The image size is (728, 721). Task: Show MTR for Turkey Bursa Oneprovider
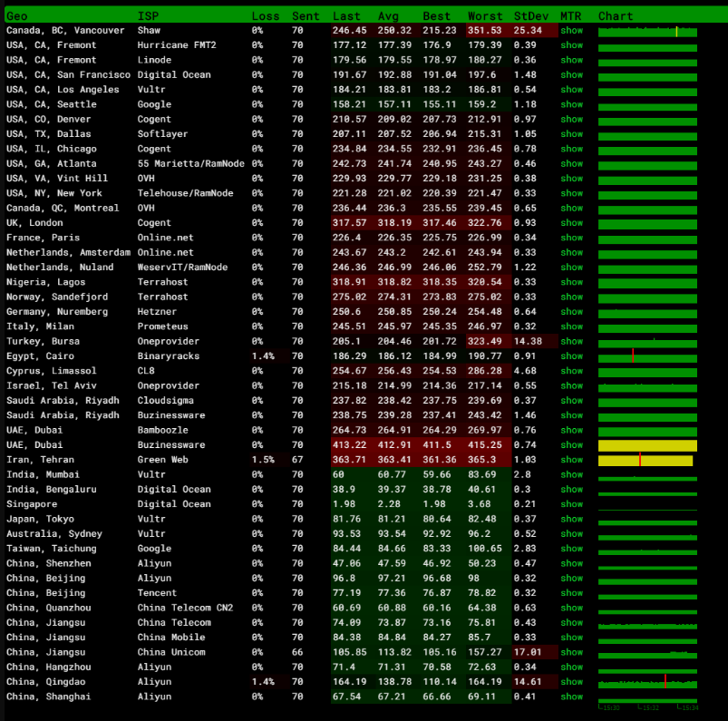click(571, 341)
